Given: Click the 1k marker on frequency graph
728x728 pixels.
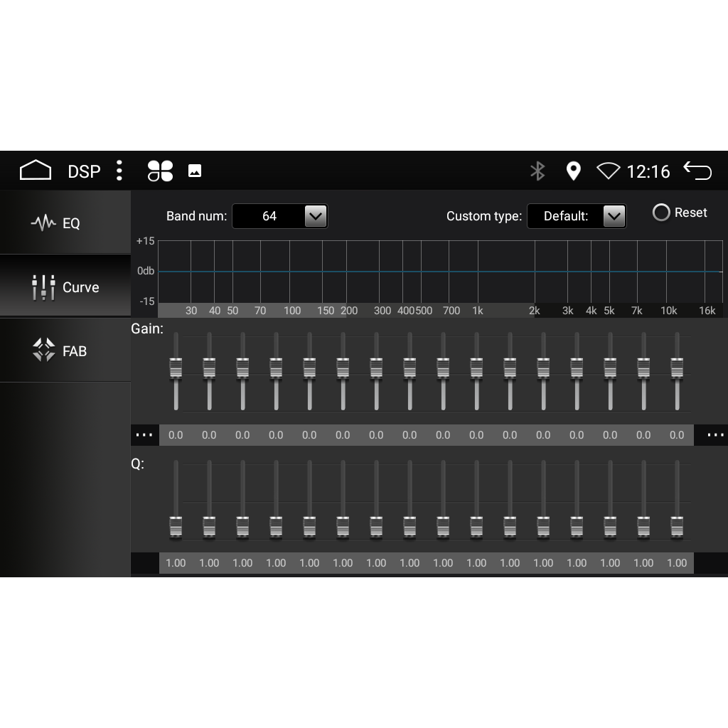Looking at the screenshot, I should tap(478, 311).
